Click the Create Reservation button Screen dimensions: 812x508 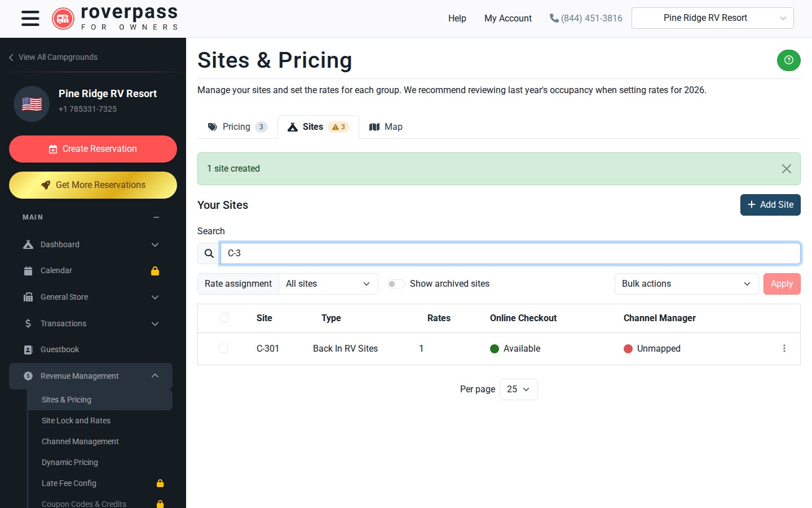click(93, 149)
